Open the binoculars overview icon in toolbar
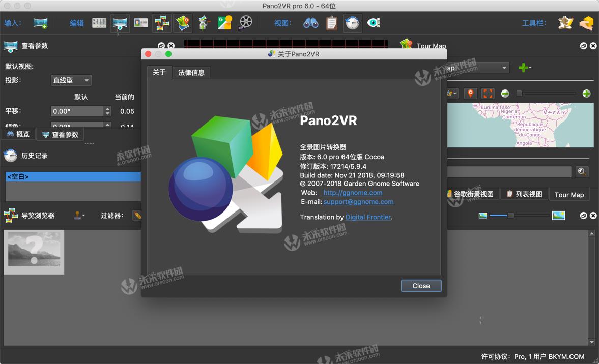The width and height of the screenshot is (599, 364). tap(310, 23)
